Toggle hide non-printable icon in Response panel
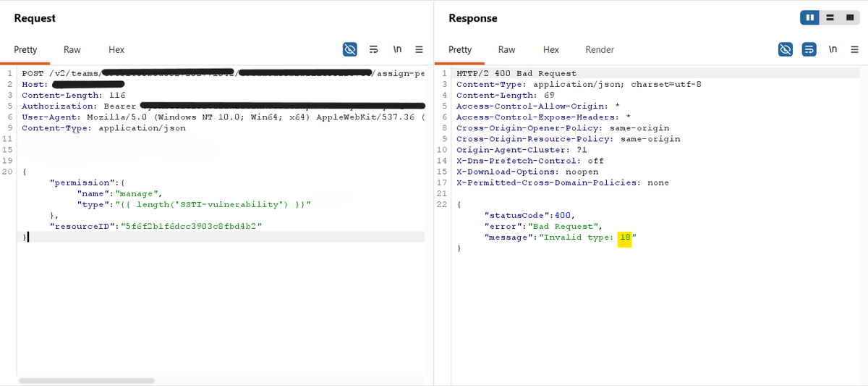The width and height of the screenshot is (868, 386). pos(786,49)
